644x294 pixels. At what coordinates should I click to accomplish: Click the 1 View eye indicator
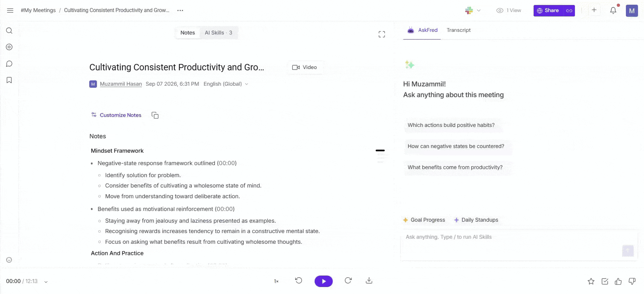[509, 10]
